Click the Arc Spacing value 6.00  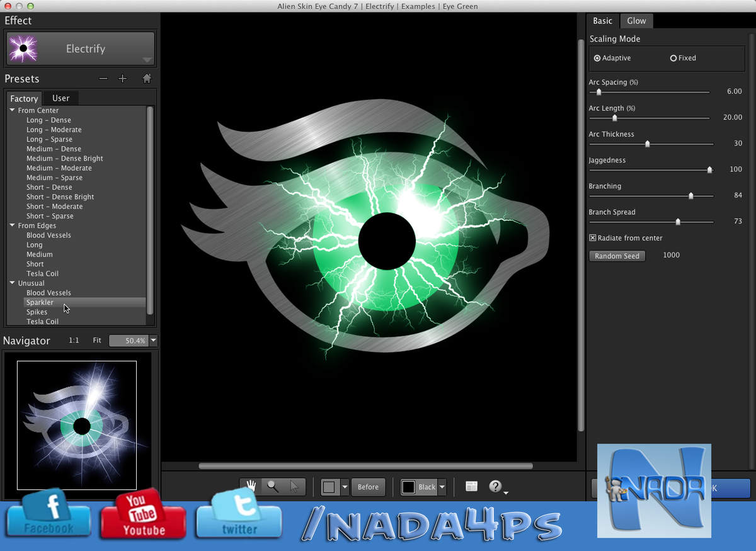point(734,91)
